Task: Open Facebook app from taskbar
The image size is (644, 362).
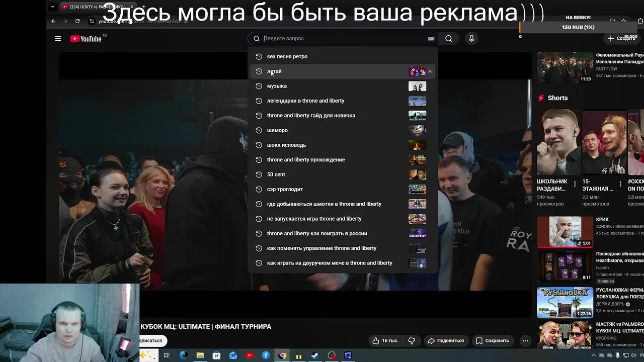Action: tap(266, 355)
